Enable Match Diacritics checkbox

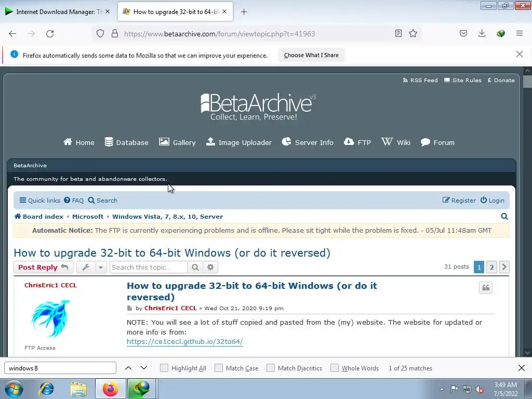pos(270,368)
